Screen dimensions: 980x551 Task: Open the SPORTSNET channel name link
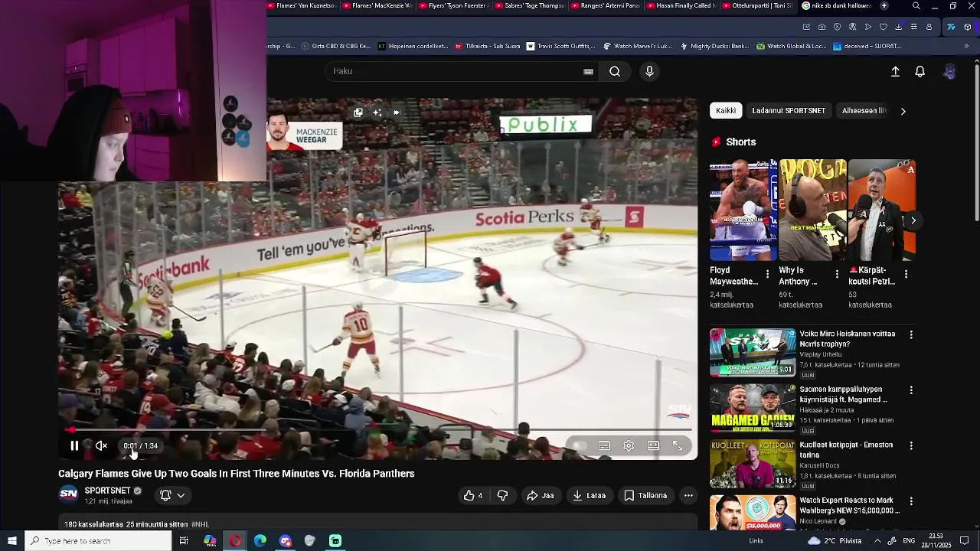tap(107, 491)
